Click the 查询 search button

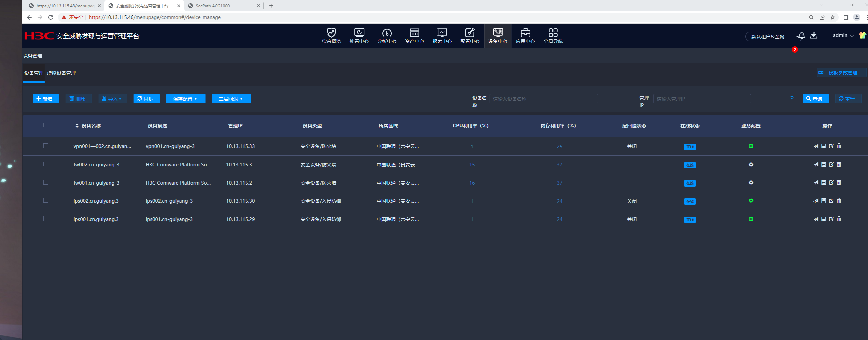point(815,99)
